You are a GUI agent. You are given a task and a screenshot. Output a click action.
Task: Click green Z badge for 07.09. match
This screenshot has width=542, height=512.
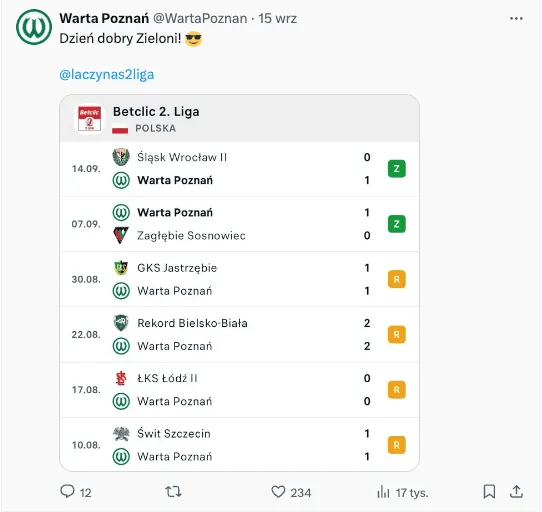(396, 224)
